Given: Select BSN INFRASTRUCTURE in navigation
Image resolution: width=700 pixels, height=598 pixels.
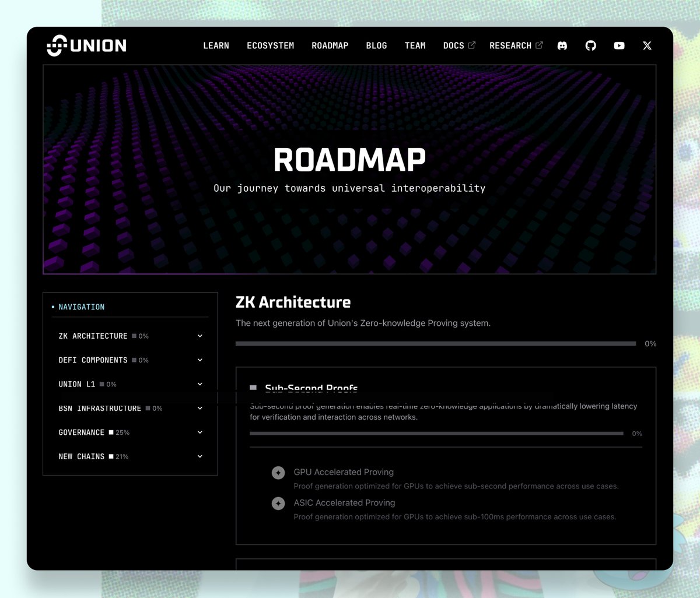Looking at the screenshot, I should pos(100,408).
